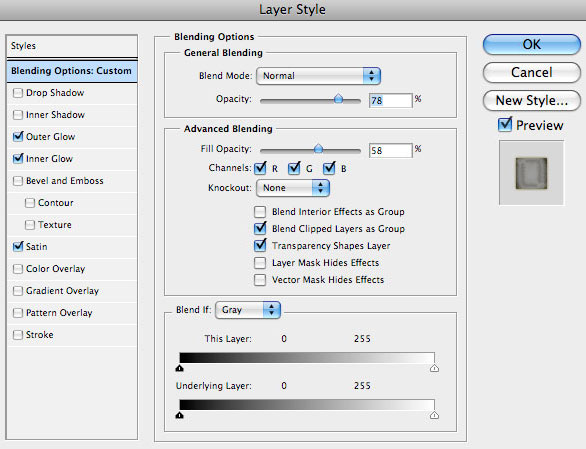Open the Pattern Overlay settings label
Viewport: 586px width, 449px height.
coord(59,313)
